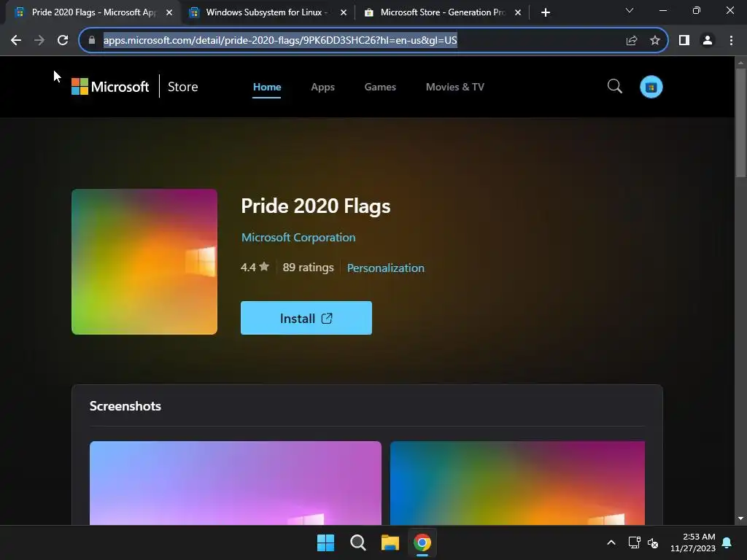This screenshot has height=560, width=747.
Task: Open the Store home link
Action: [x=182, y=87]
